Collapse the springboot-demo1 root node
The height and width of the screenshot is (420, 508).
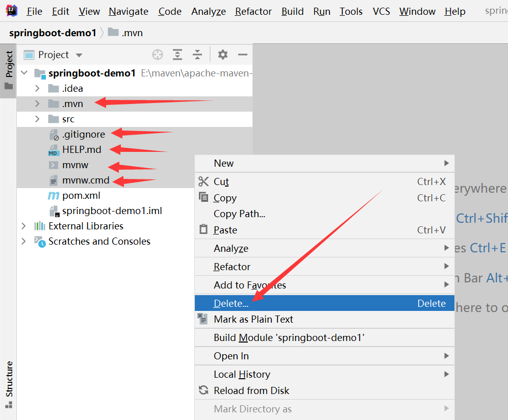click(x=24, y=72)
